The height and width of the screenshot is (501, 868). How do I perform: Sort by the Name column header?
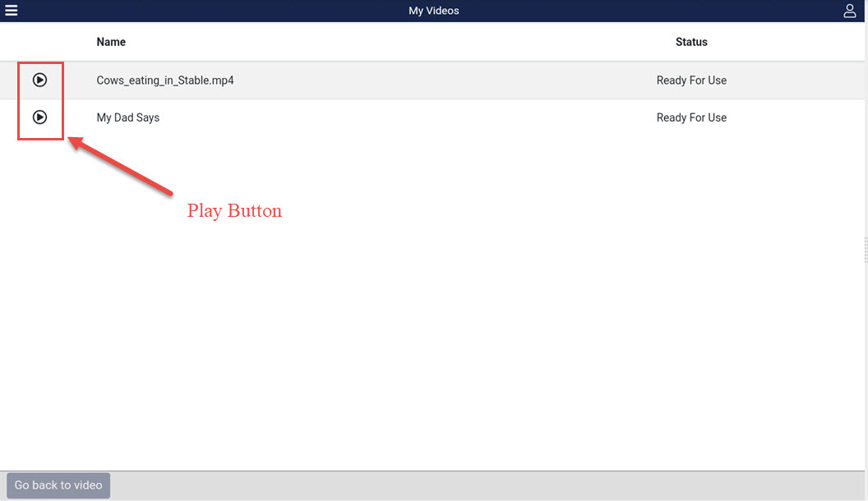pyautogui.click(x=111, y=42)
